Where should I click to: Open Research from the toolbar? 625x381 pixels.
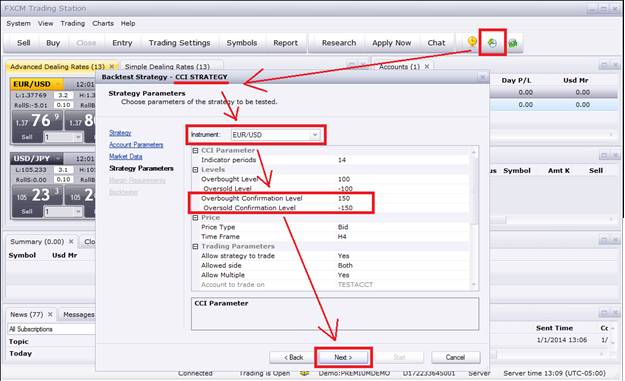[x=339, y=43]
